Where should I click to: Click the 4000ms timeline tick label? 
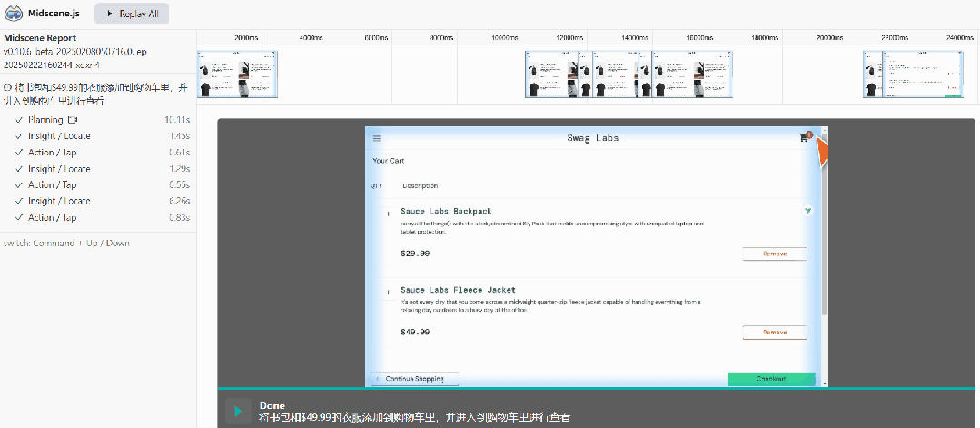(312, 37)
